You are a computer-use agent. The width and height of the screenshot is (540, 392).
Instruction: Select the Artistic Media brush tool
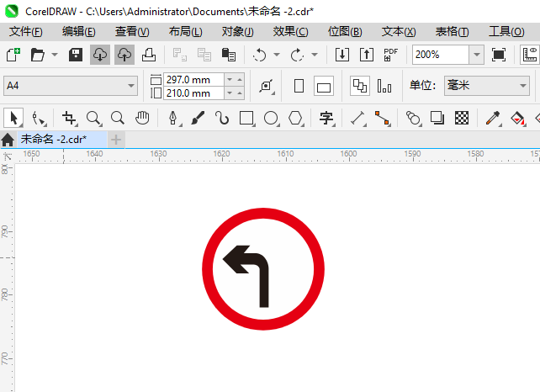[x=198, y=118]
